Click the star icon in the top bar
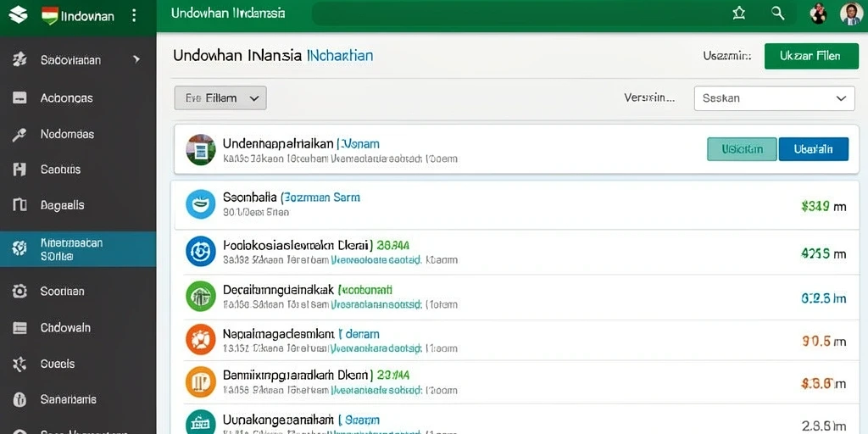The image size is (868, 434). click(x=738, y=14)
